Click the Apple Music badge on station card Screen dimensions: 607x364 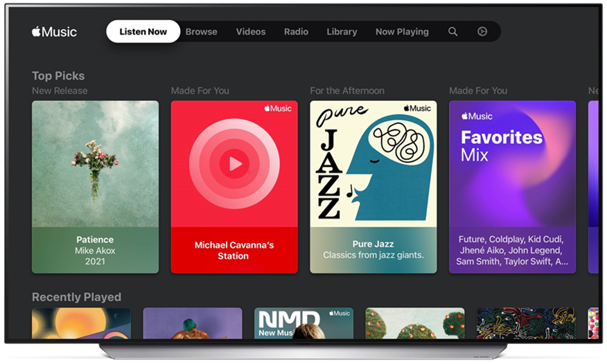click(278, 109)
